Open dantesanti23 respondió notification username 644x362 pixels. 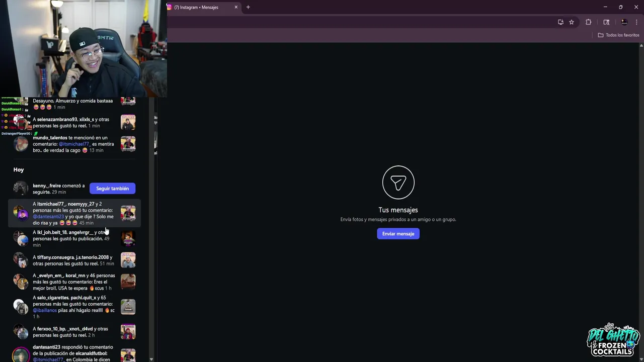click(x=46, y=347)
